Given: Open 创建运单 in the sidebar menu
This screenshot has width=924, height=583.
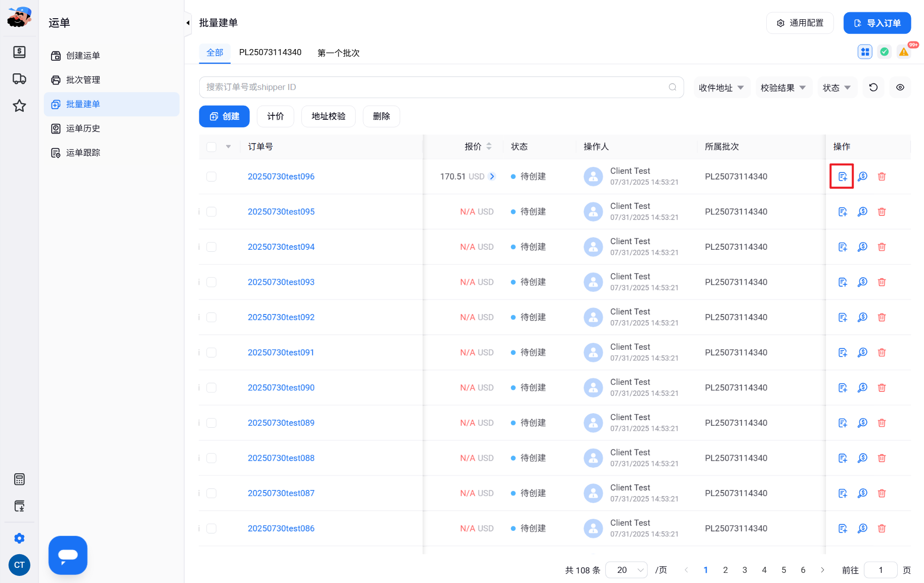Looking at the screenshot, I should tap(111, 56).
